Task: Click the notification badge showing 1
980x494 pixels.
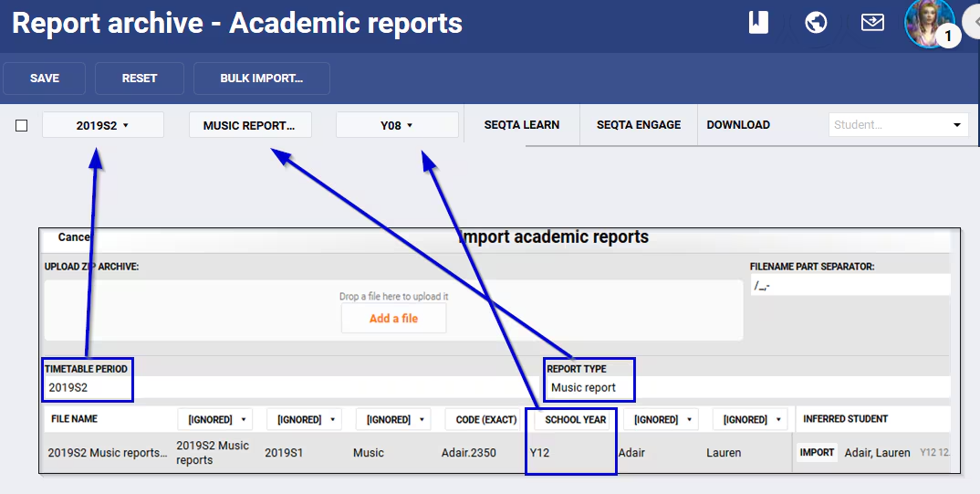Action: point(947,36)
